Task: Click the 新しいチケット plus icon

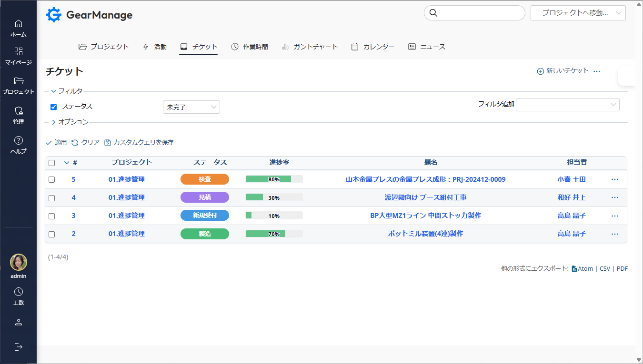Action: pyautogui.click(x=540, y=71)
